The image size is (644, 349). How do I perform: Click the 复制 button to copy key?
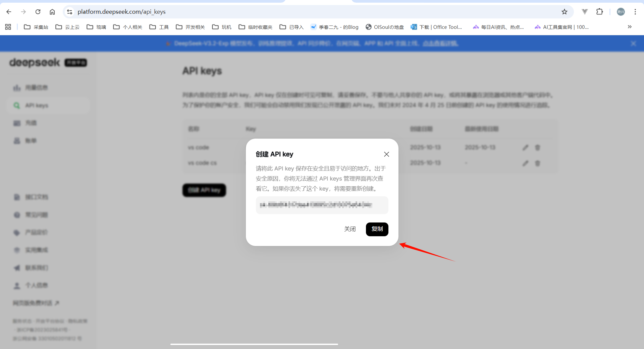click(377, 229)
